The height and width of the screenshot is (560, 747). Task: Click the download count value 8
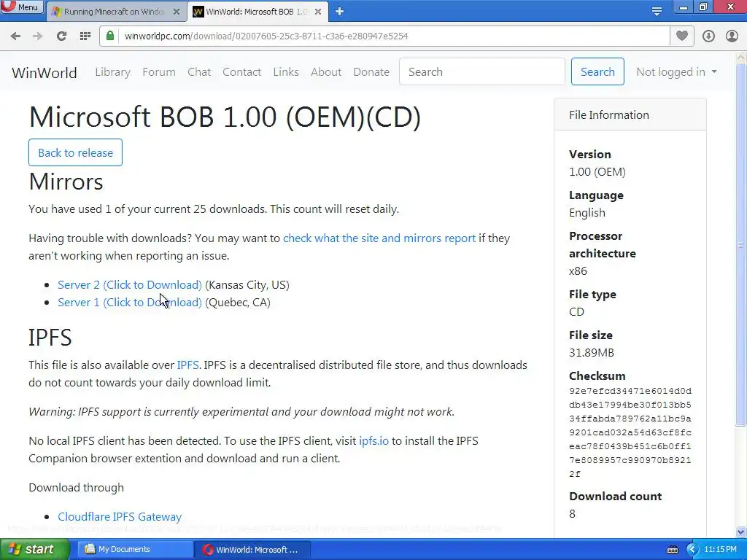572,514
